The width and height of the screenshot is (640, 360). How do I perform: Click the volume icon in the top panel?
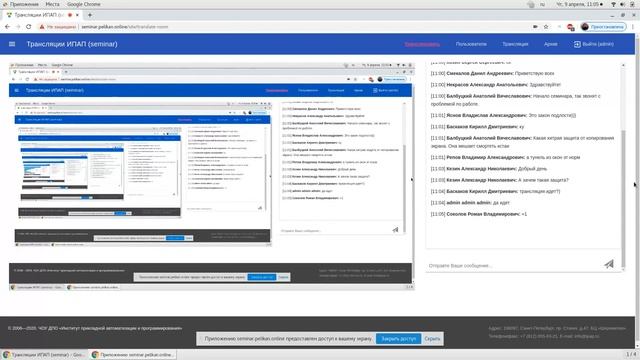click(x=622, y=4)
